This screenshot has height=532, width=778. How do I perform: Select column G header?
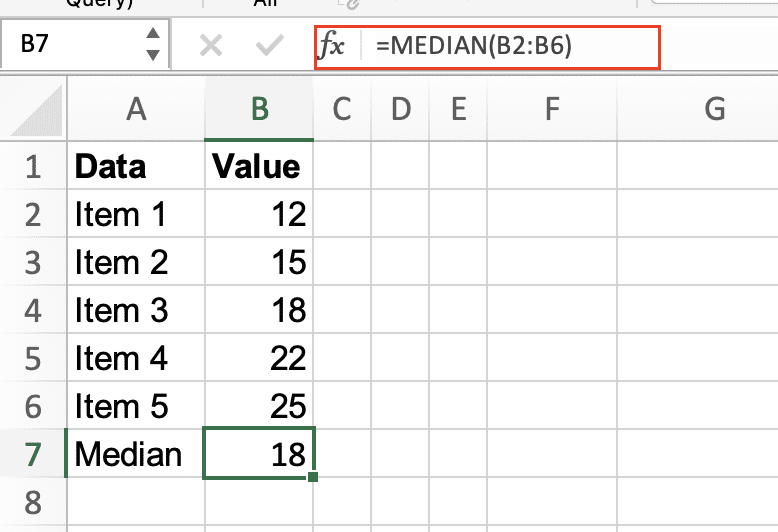714,109
